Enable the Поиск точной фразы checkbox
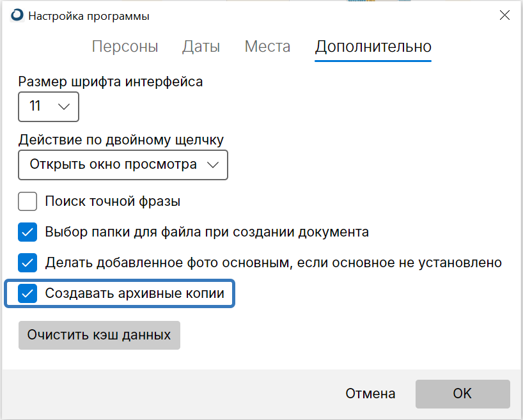The height and width of the screenshot is (420, 523). (27, 202)
